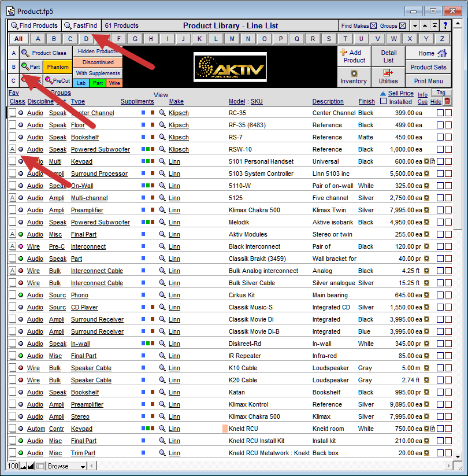This screenshot has height=476, width=468.
Task: Toggle the status area icon
Action: click(x=40, y=466)
